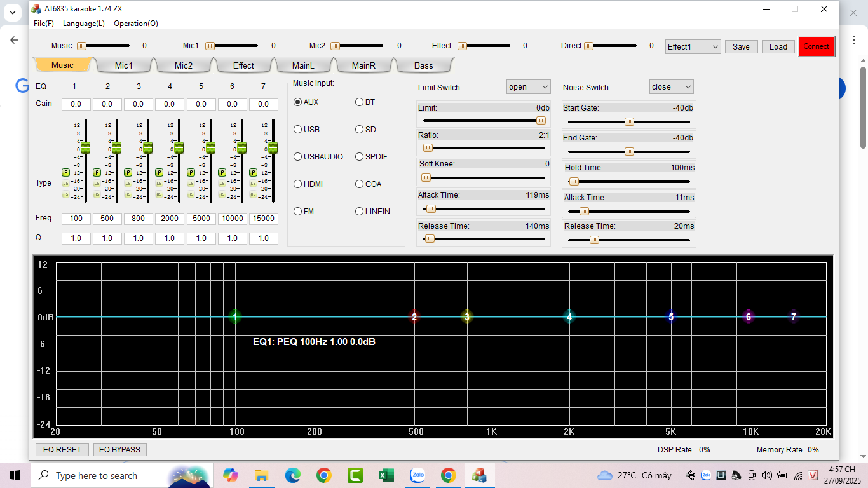Screen dimensions: 868x488
Task: Switch to the Mic1 tab
Action: pos(123,65)
